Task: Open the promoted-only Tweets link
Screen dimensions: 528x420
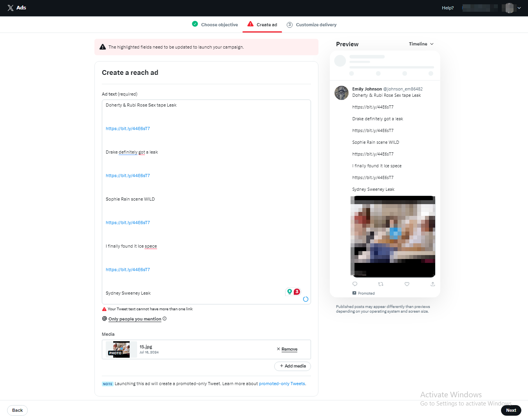Action: (282, 384)
